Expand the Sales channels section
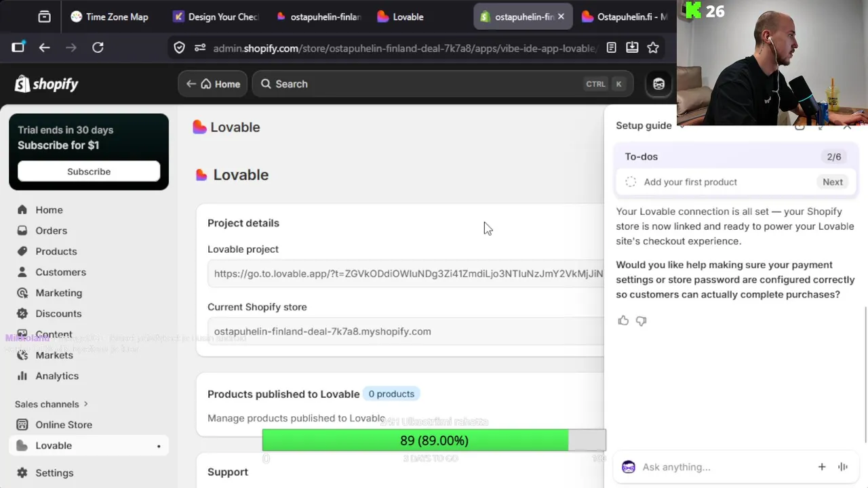This screenshot has width=868, height=488. point(52,404)
